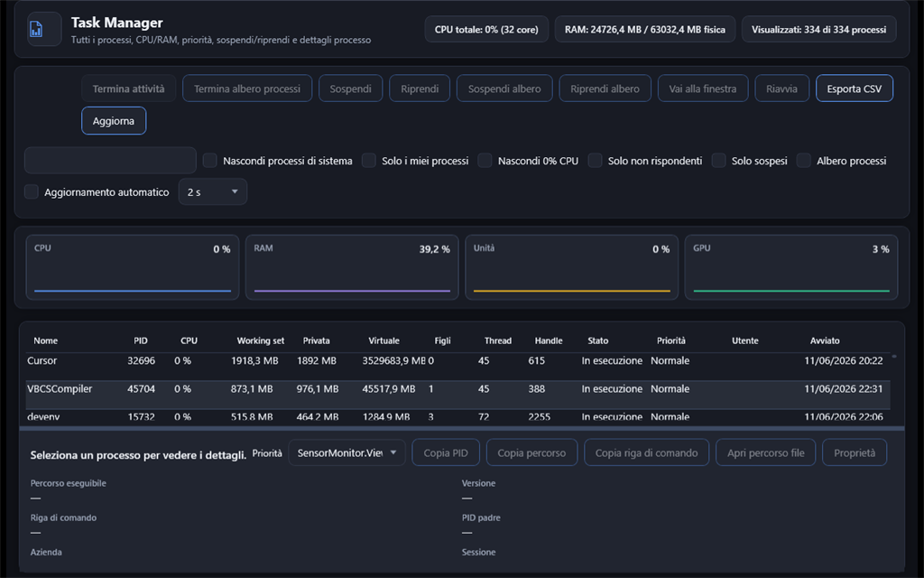This screenshot has height=578, width=924.
Task: Focus the process search field
Action: [110, 161]
